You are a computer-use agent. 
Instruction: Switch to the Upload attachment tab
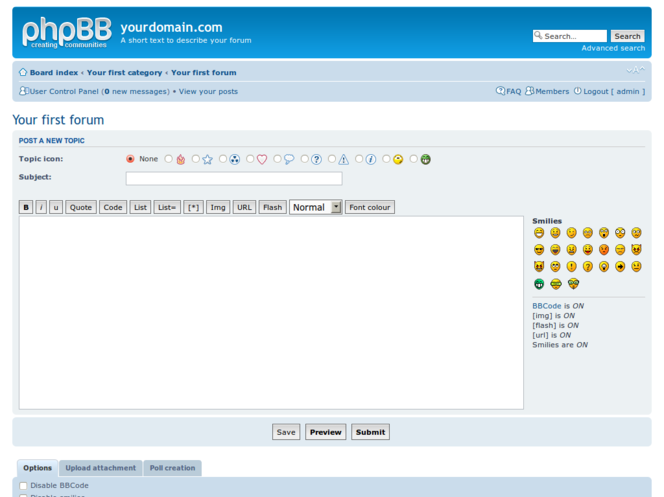click(x=100, y=468)
